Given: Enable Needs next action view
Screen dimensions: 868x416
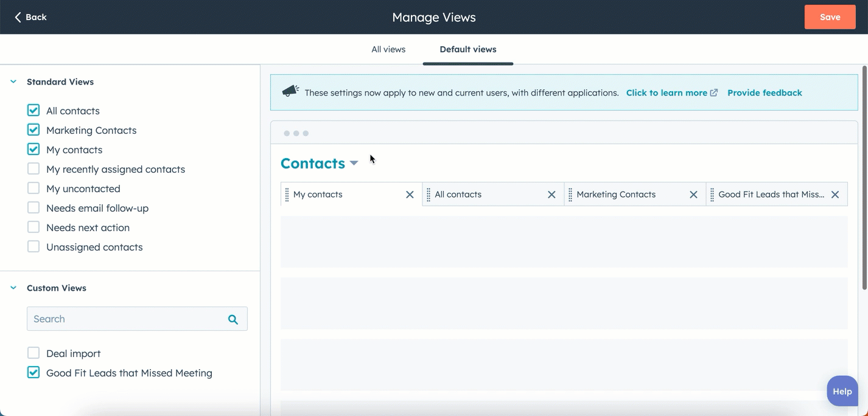Looking at the screenshot, I should tap(33, 227).
